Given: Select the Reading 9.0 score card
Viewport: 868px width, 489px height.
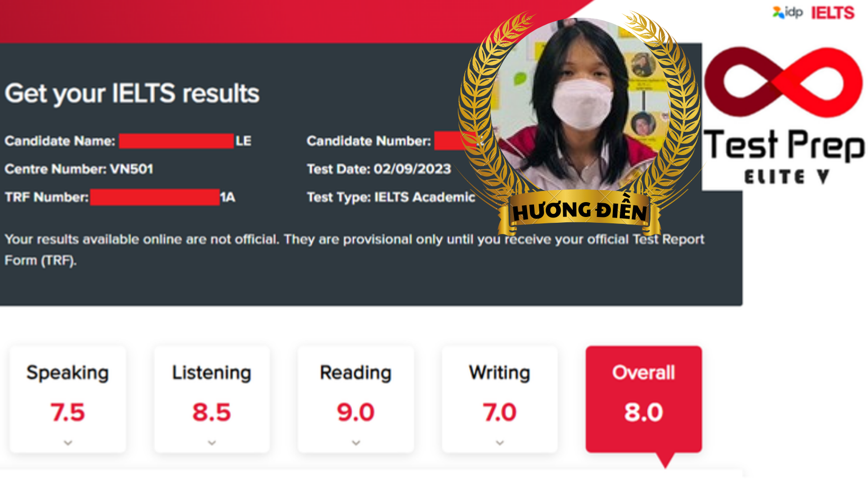Looking at the screenshot, I should 356,400.
